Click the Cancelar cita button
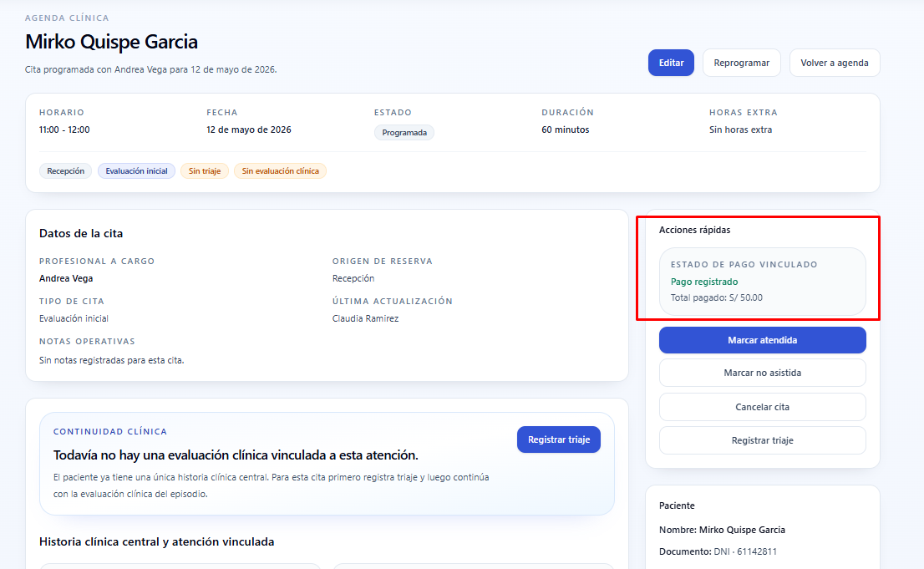This screenshot has height=569, width=924. click(x=763, y=407)
